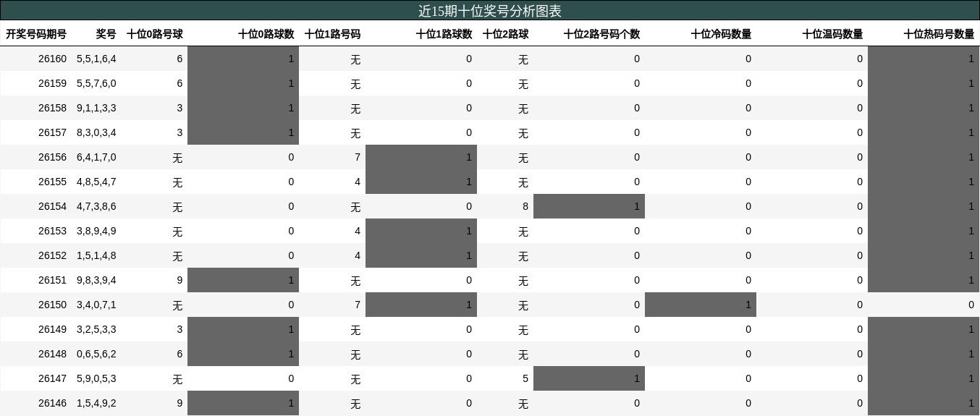The width and height of the screenshot is (980, 416).
Task: Click the 十位2路球 column header
Action: 505,34
